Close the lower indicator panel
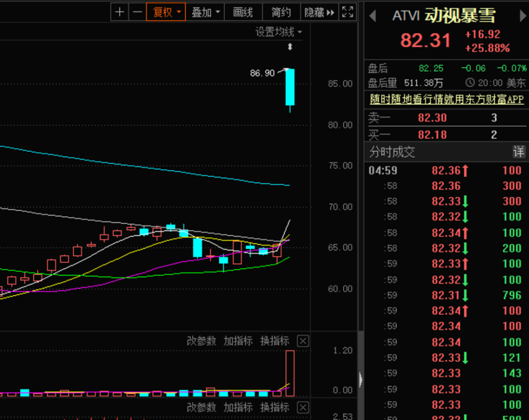 point(303,407)
